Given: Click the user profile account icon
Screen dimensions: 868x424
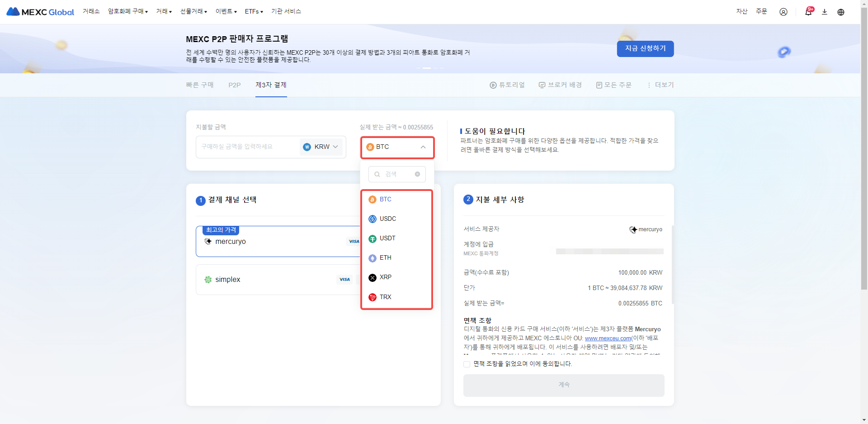Looking at the screenshot, I should coord(783,12).
